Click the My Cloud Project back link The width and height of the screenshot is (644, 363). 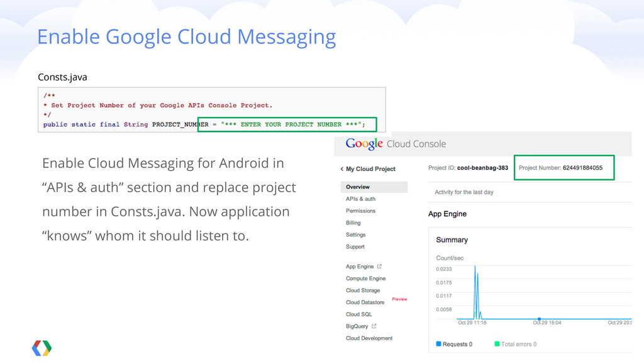tap(370, 169)
